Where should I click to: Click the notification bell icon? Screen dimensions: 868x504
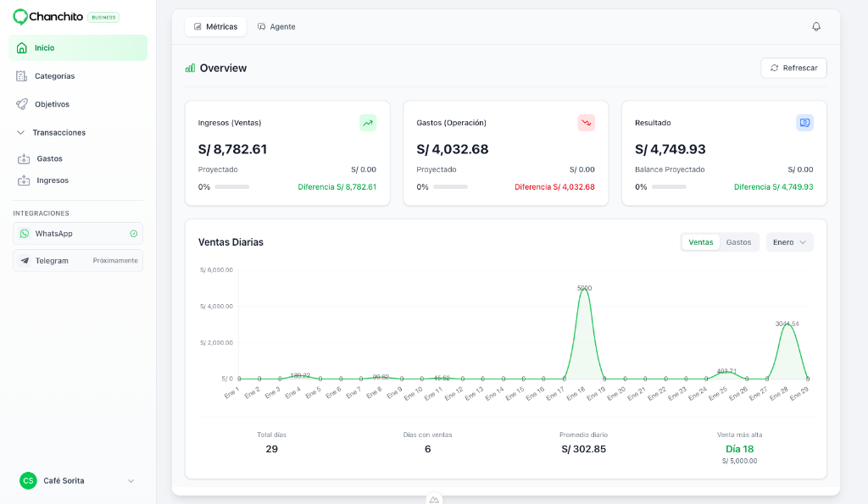point(816,27)
